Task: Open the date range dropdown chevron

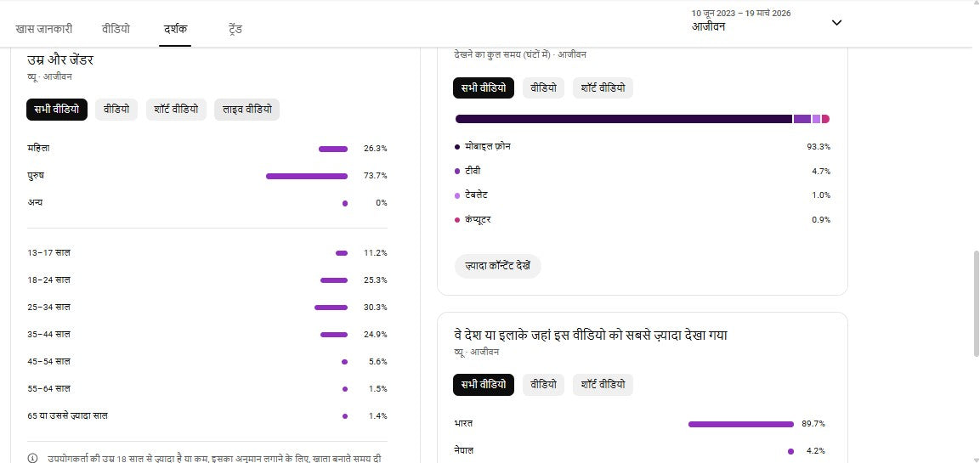Action: click(836, 23)
